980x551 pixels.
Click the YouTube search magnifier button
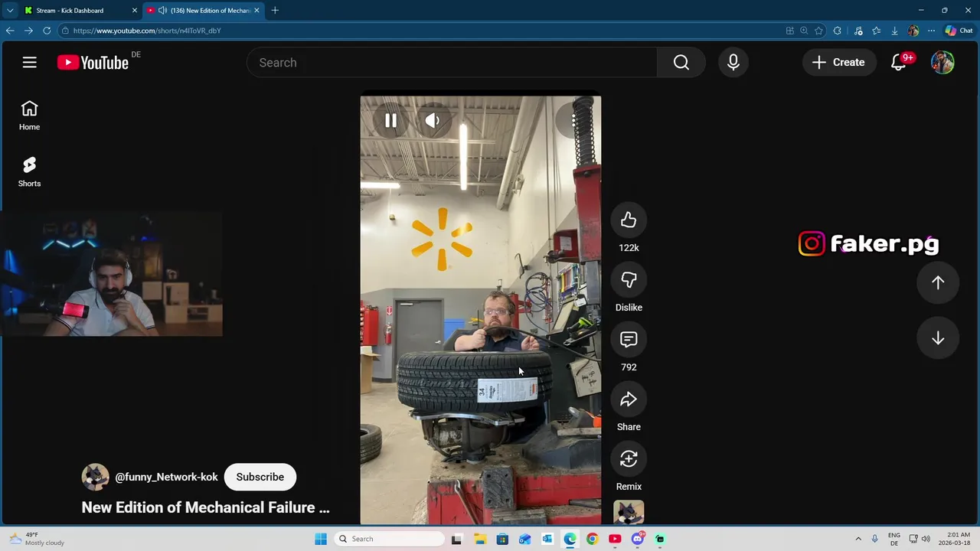(681, 63)
